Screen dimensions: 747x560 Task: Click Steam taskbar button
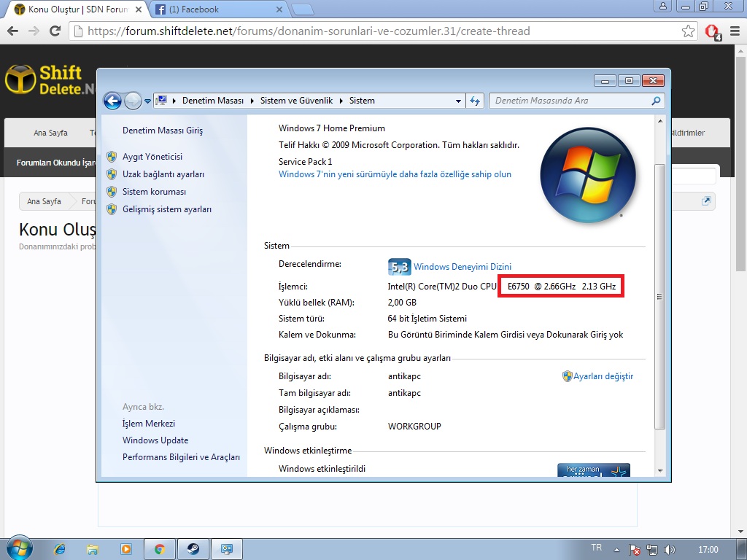click(x=193, y=549)
